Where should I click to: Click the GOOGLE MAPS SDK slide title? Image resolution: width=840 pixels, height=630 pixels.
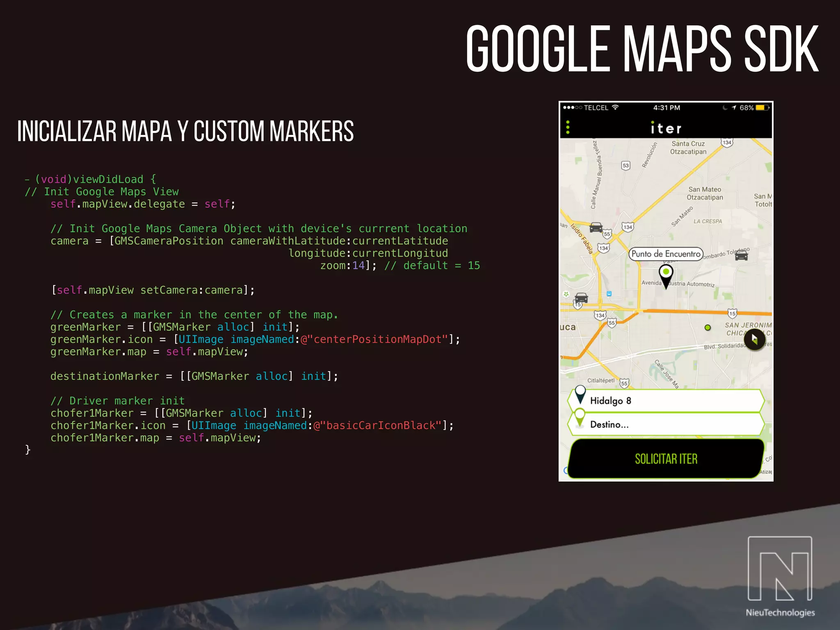[642, 48]
